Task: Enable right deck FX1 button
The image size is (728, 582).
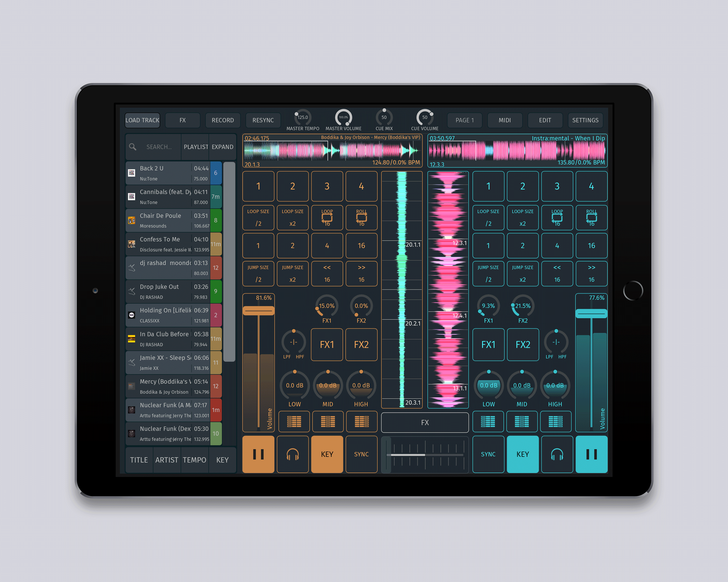Action: point(488,344)
